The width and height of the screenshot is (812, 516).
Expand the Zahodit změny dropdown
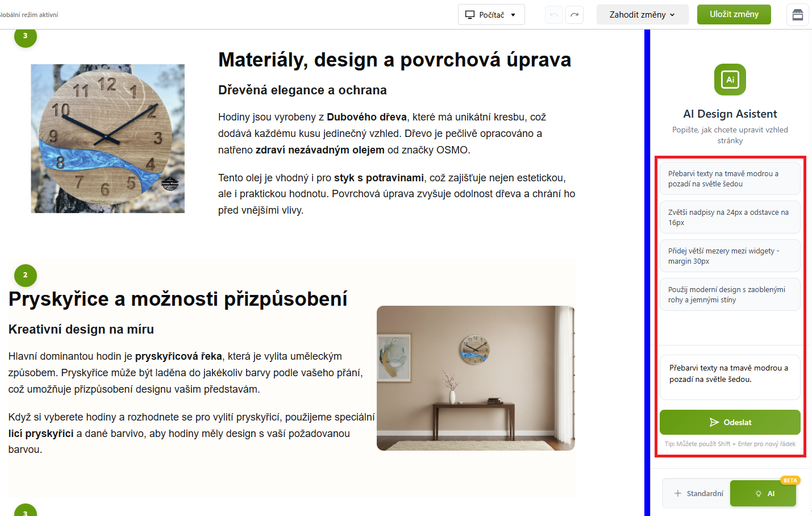642,15
